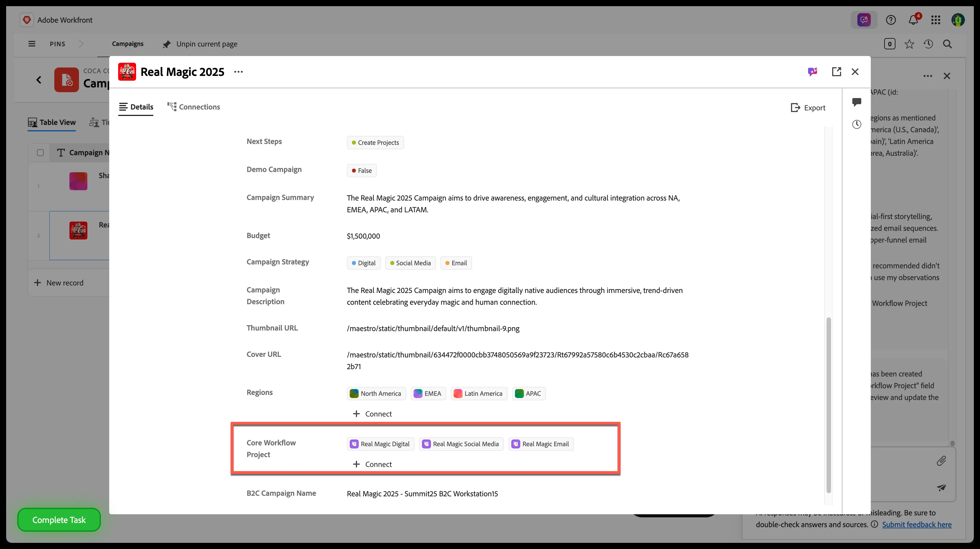
Task: Open the Real Magic 2025 more options menu
Action: tap(239, 72)
